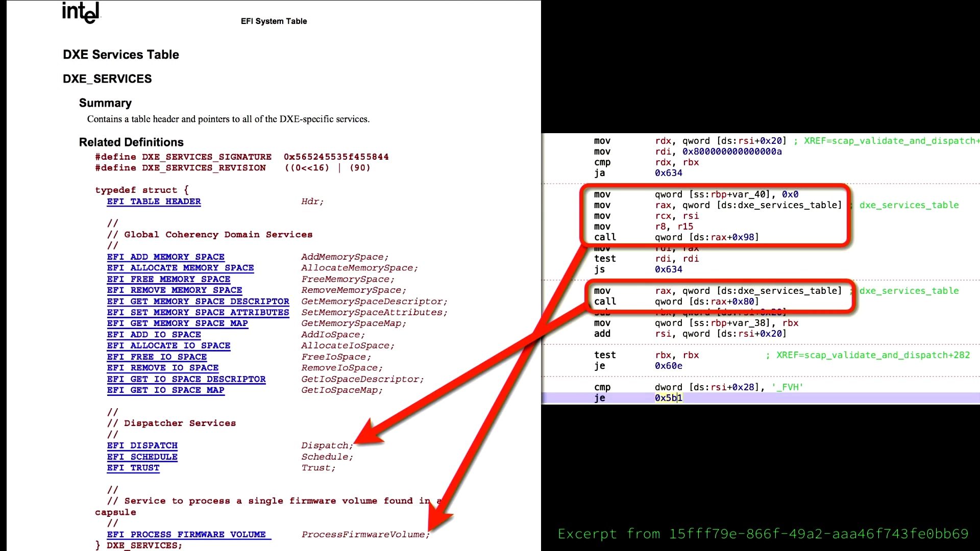This screenshot has height=551, width=980.
Task: Click the 'SetMemorySpaceAttributes;' field name
Action: [375, 312]
